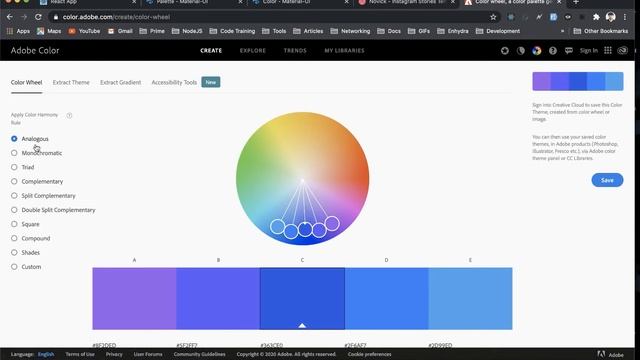Open the Chrome profile avatar
Screen dimensions: 640x360
point(611,17)
